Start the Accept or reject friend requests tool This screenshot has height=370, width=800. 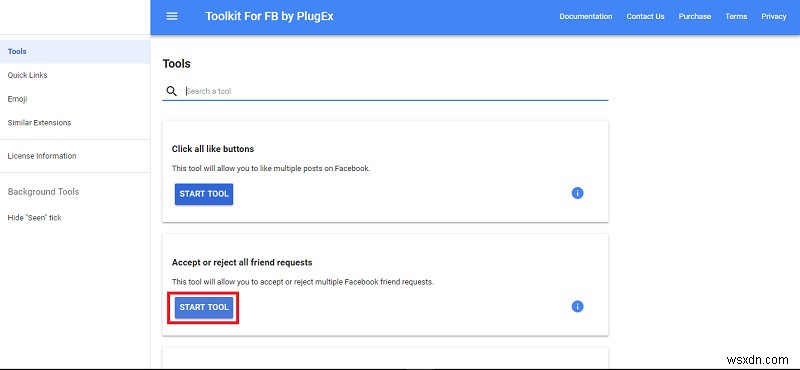click(x=204, y=307)
